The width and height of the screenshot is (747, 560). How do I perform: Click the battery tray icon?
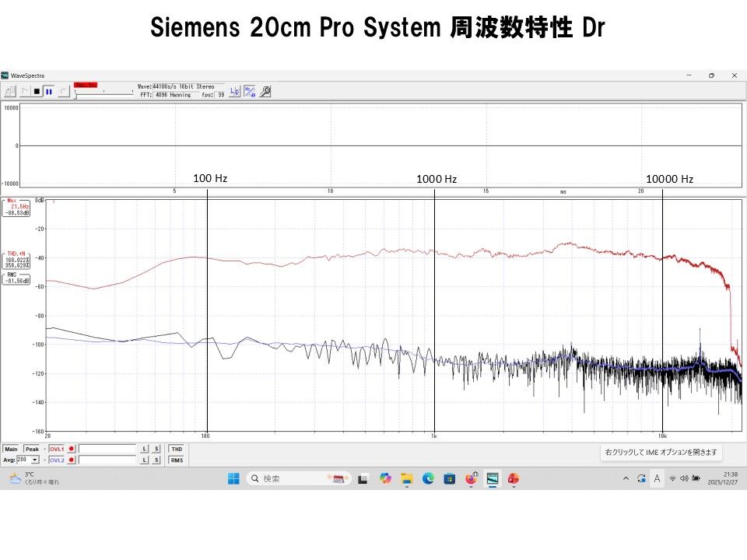point(696,478)
